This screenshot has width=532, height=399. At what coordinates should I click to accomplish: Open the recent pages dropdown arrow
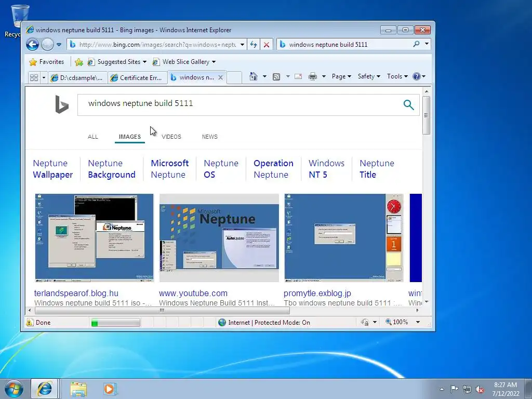click(59, 45)
